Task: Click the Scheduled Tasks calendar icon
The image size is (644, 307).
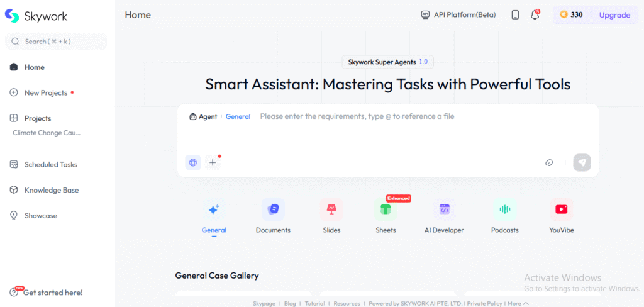Action: coord(14,164)
